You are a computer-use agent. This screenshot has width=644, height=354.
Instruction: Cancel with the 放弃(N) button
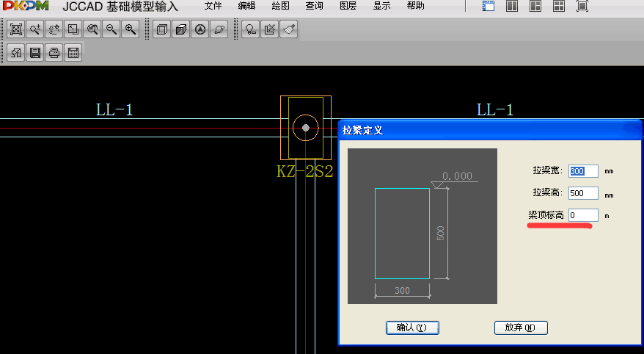click(x=521, y=328)
